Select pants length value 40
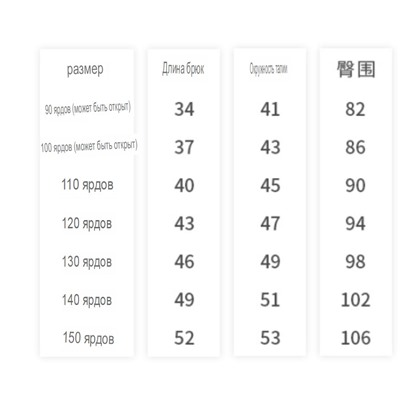The width and height of the screenshot is (400, 400). [x=184, y=185]
